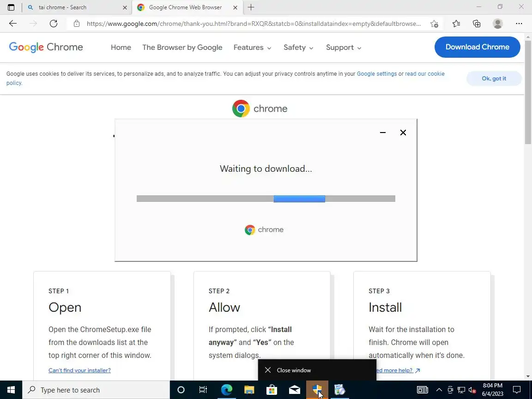Click the site lock icon in address bar
532x399 pixels.
click(x=77, y=24)
